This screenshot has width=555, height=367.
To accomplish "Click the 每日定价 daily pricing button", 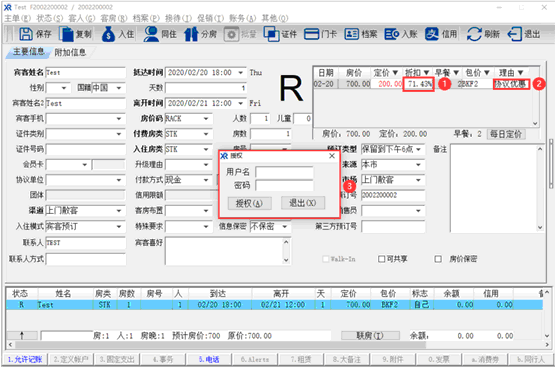I will (x=506, y=134).
